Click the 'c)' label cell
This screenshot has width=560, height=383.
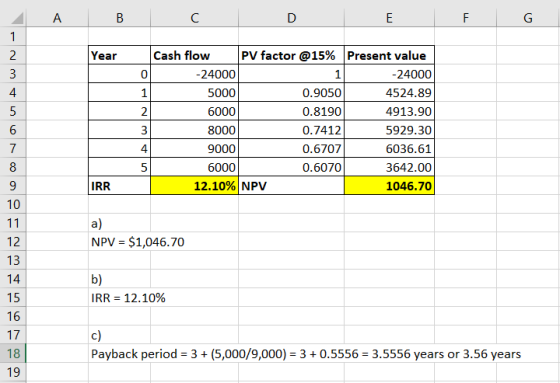click(x=120, y=335)
